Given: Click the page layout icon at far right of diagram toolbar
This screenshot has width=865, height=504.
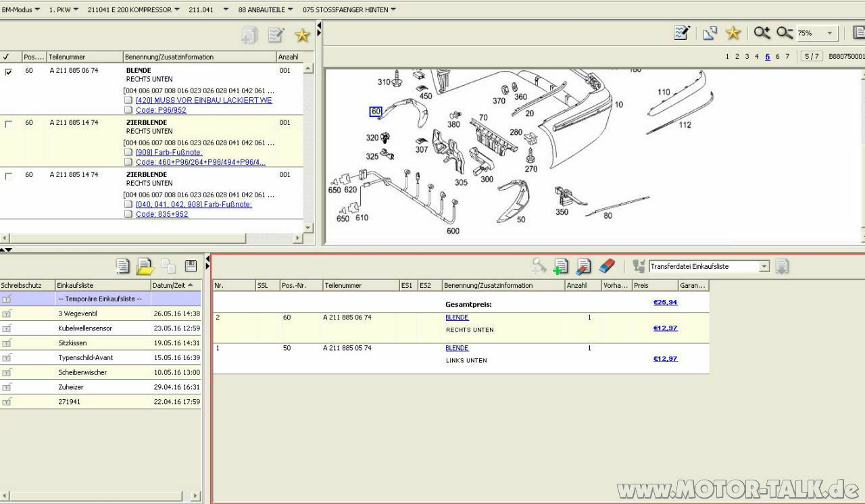Looking at the screenshot, I should click(859, 32).
